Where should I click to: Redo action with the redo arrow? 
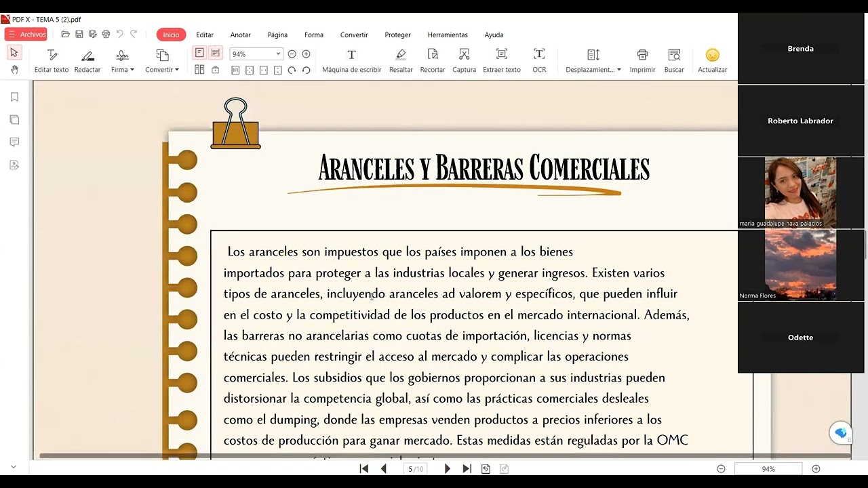(x=134, y=34)
